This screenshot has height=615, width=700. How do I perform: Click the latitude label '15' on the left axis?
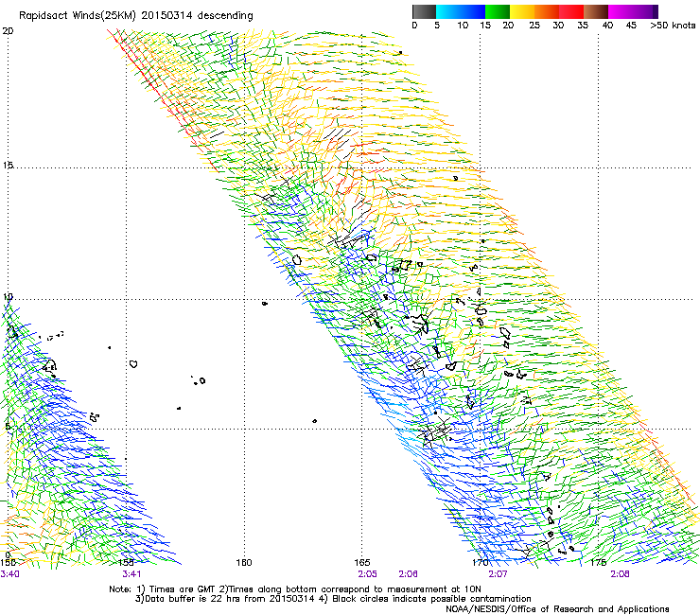(x=8, y=166)
